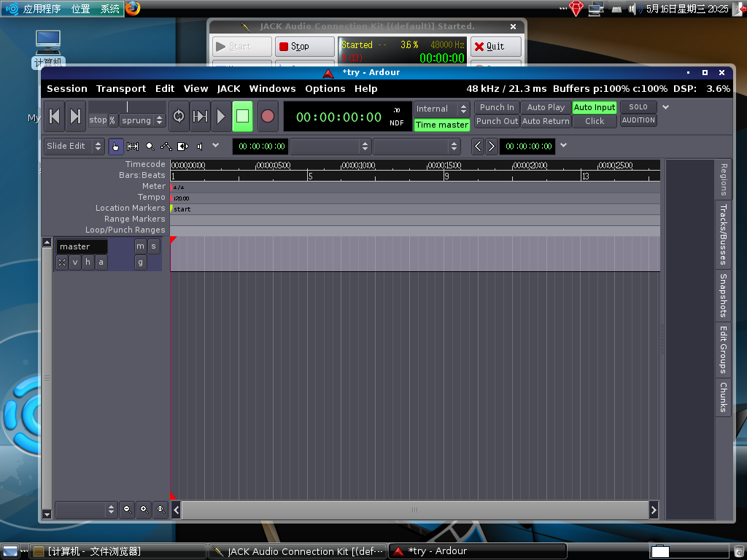
Task: Start playback with the play button
Action: point(221,116)
